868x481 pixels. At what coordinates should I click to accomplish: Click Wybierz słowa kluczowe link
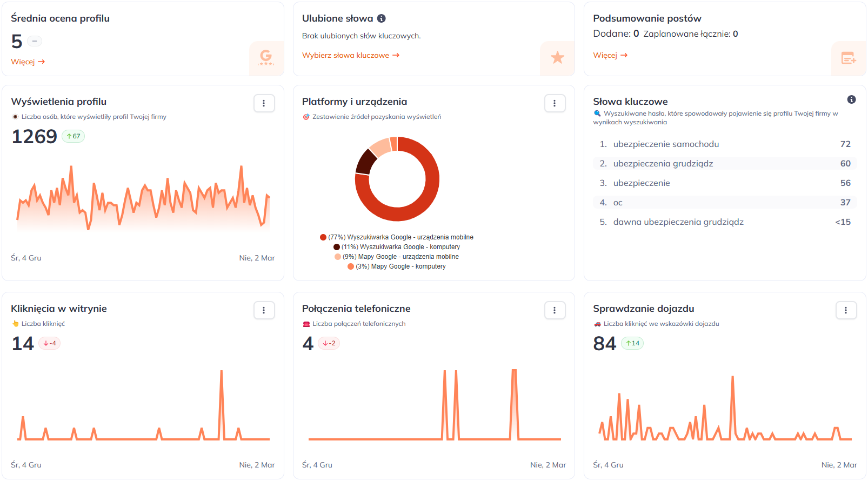tap(350, 55)
